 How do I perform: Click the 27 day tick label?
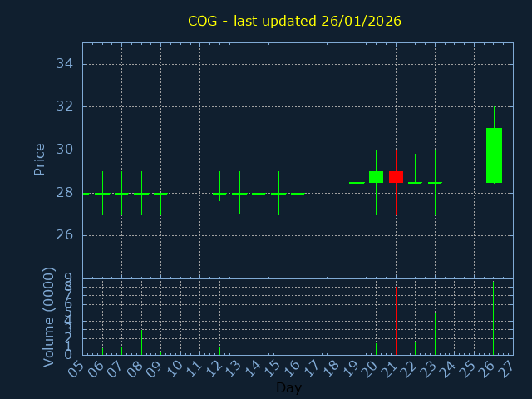508,367
